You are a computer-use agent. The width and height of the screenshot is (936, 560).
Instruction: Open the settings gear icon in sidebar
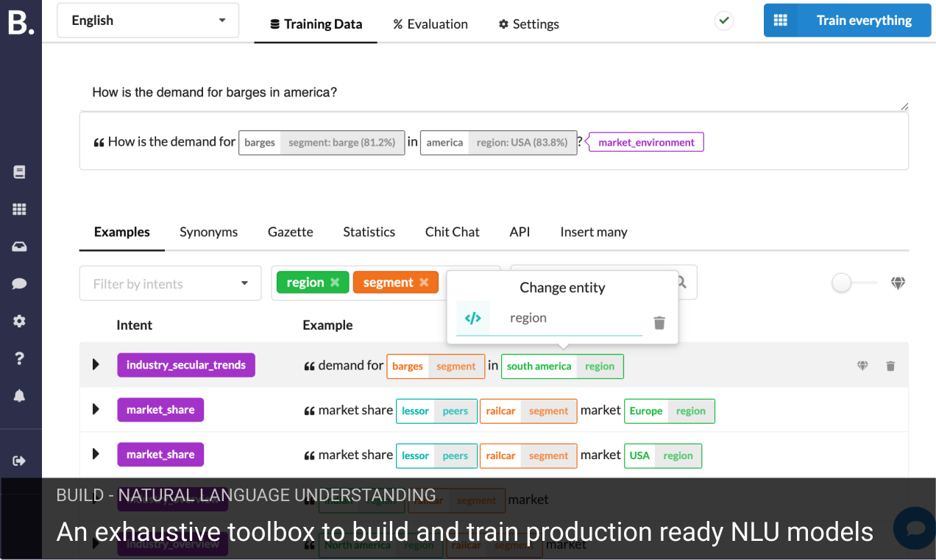tap(20, 322)
